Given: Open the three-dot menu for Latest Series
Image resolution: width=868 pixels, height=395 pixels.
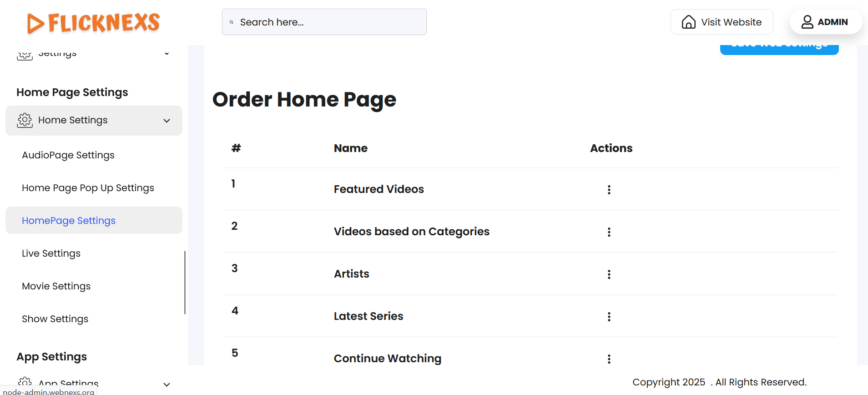Looking at the screenshot, I should [609, 317].
